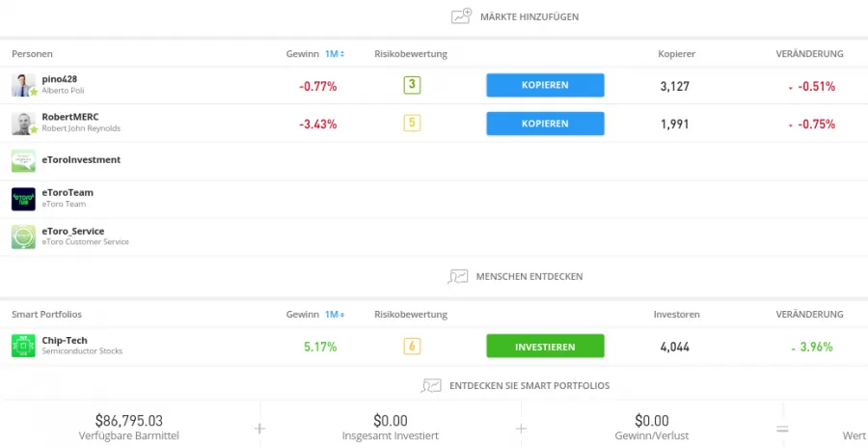Click RobertMERC profile picture
This screenshot has height=447, width=868.
click(23, 124)
